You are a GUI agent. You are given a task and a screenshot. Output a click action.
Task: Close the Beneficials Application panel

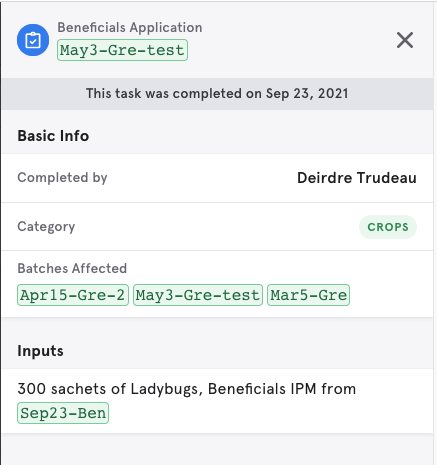click(x=405, y=40)
